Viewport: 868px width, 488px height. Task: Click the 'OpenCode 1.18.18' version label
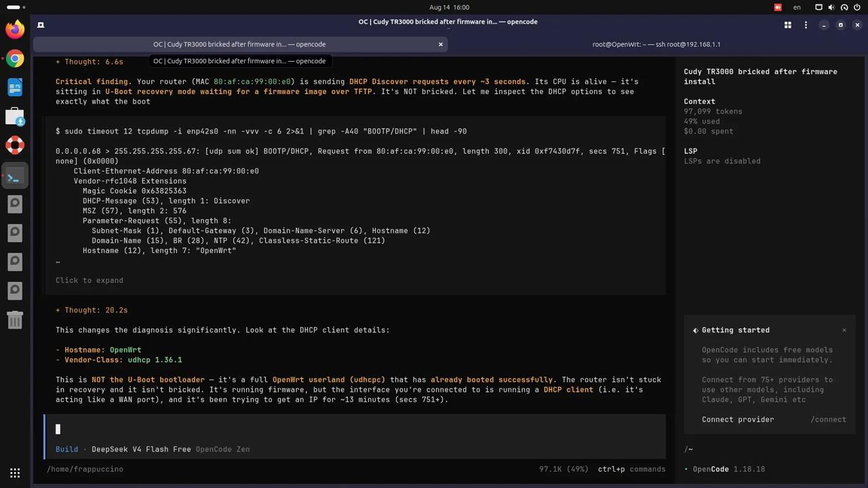[x=729, y=469]
